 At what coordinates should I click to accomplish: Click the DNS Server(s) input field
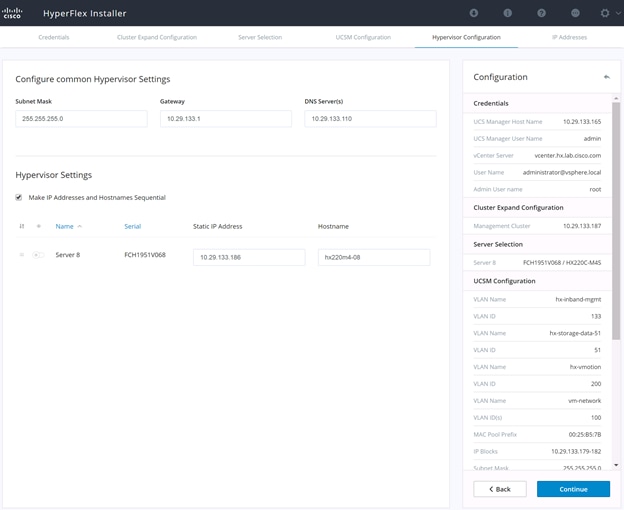coord(370,119)
